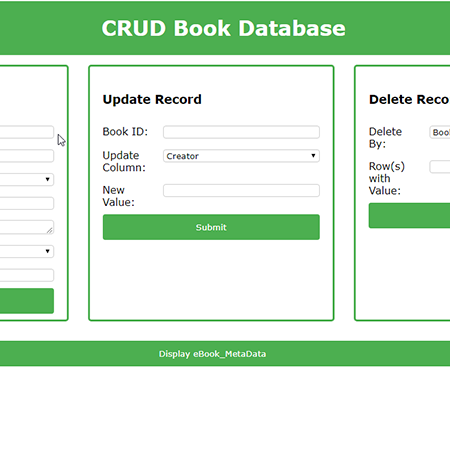
Task: Open the Update Column dropdown showing Creator
Action: click(241, 156)
